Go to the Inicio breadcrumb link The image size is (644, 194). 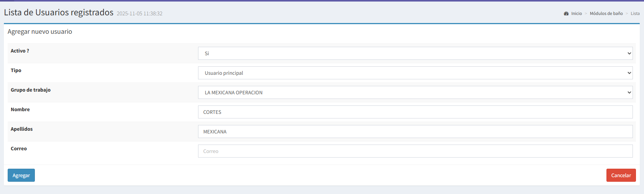576,13
